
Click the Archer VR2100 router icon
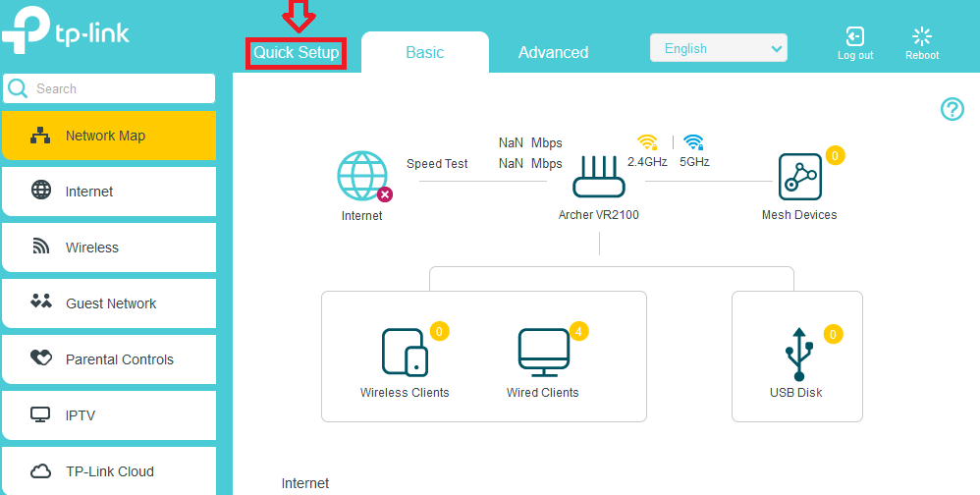[599, 177]
